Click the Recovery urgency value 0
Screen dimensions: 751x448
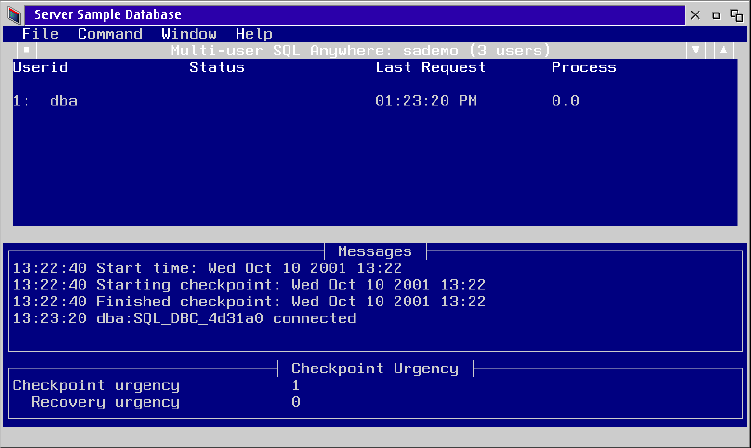point(296,402)
